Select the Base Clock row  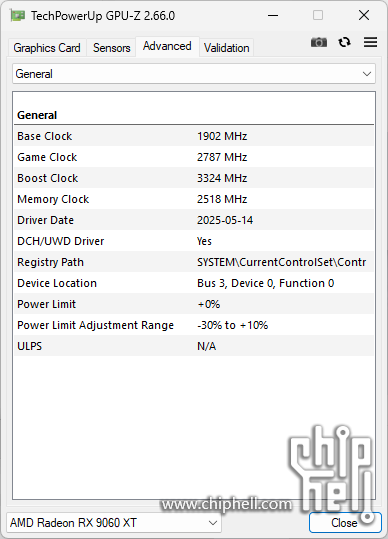[194, 136]
